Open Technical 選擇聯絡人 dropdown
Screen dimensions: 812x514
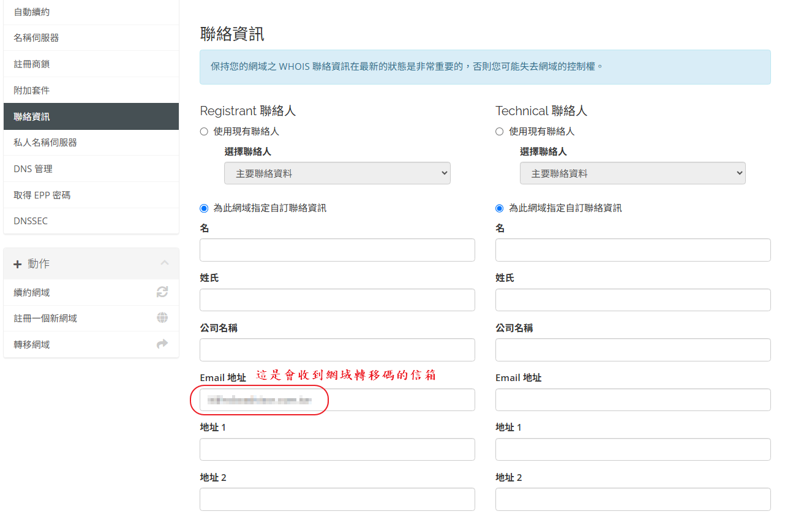click(632, 173)
